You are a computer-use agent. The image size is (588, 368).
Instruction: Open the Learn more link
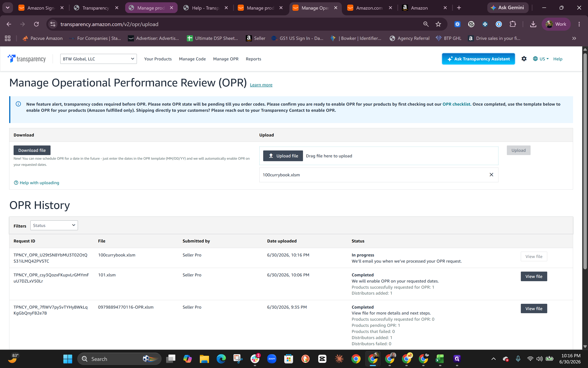[x=261, y=85]
